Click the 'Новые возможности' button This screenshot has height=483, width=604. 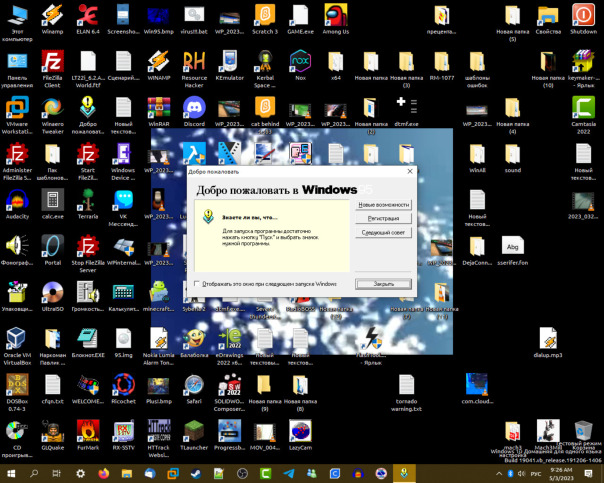[383, 205]
